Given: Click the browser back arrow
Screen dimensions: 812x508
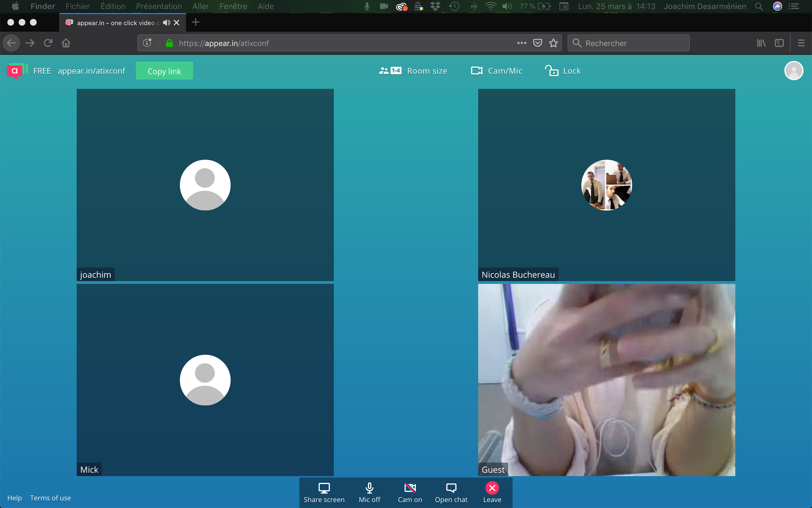Looking at the screenshot, I should point(11,43).
